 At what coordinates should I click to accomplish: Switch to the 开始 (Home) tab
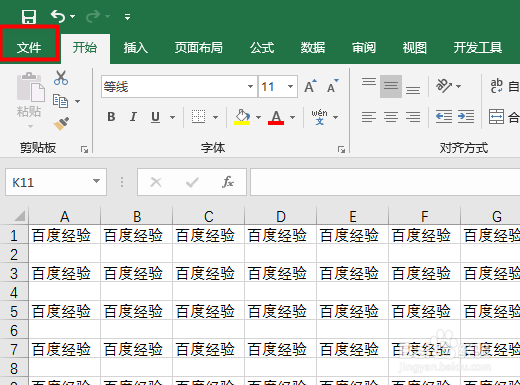pyautogui.click(x=85, y=47)
